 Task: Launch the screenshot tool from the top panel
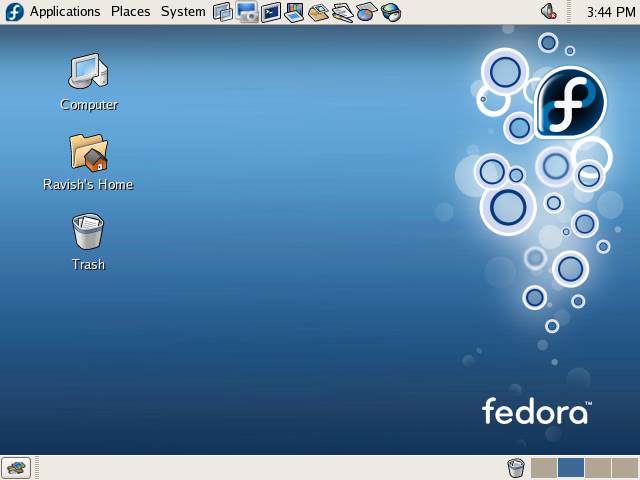247,12
